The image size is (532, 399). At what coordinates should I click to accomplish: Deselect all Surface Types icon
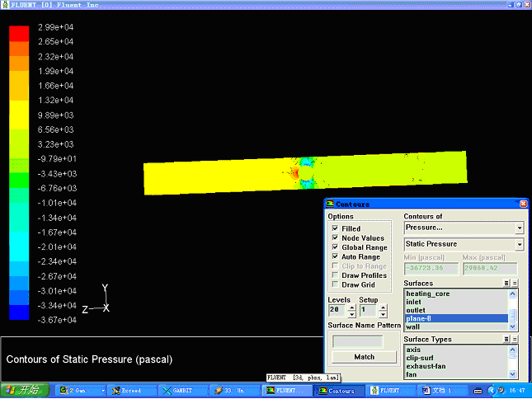click(516, 340)
